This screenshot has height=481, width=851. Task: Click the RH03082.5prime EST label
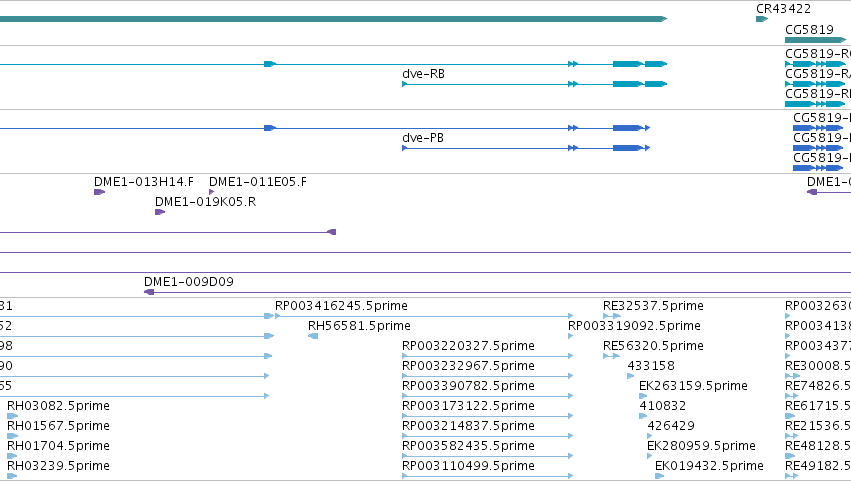point(59,406)
